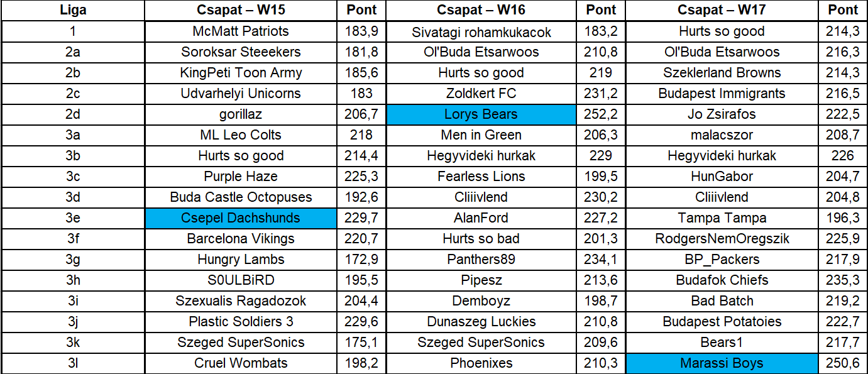Select the blue Lorys Bears cell
The width and height of the screenshot is (868, 374).
pos(481,114)
